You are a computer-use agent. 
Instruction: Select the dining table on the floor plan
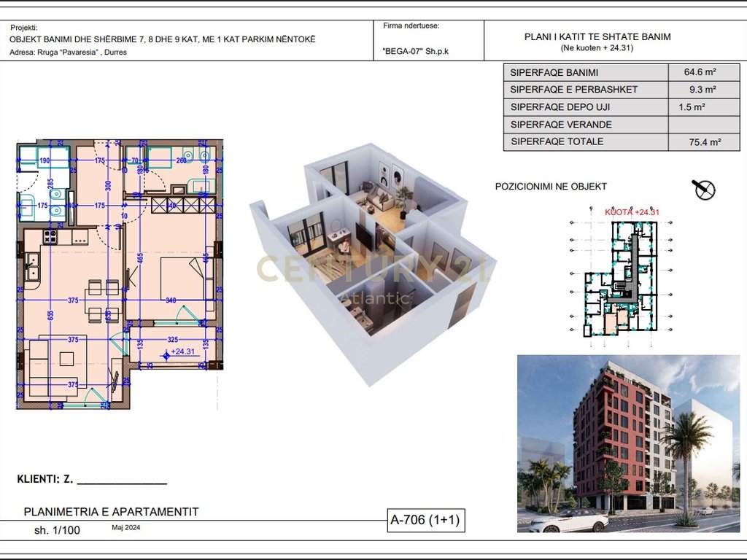pos(101,299)
